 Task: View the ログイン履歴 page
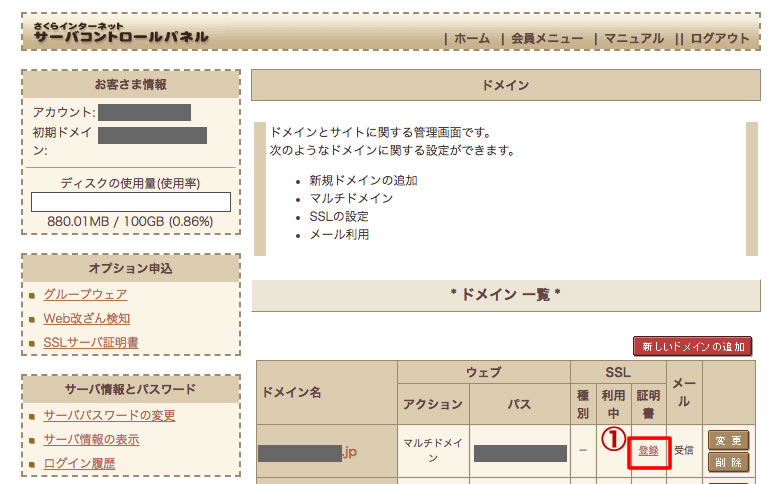click(x=79, y=463)
